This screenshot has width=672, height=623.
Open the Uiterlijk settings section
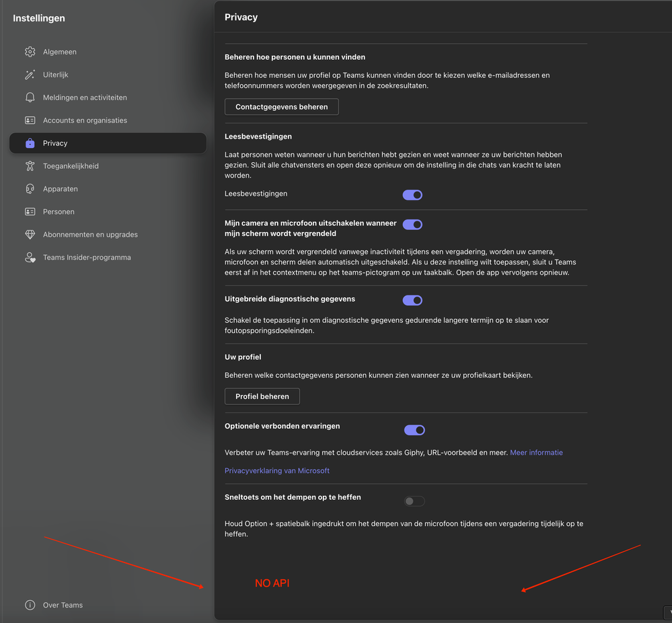coord(108,75)
